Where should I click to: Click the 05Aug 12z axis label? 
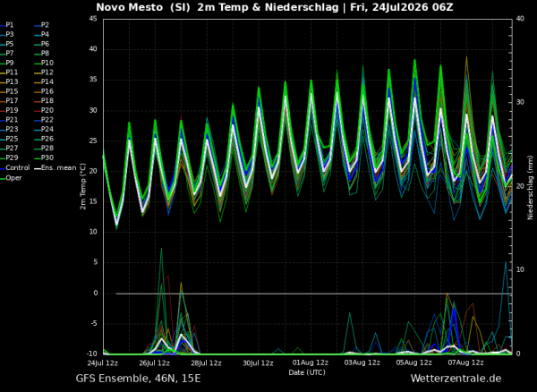click(414, 363)
